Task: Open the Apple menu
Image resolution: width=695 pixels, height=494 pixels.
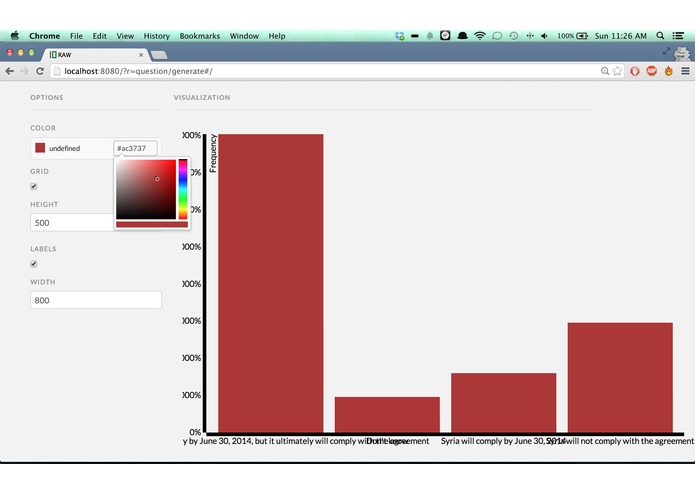Action: pyautogui.click(x=15, y=36)
